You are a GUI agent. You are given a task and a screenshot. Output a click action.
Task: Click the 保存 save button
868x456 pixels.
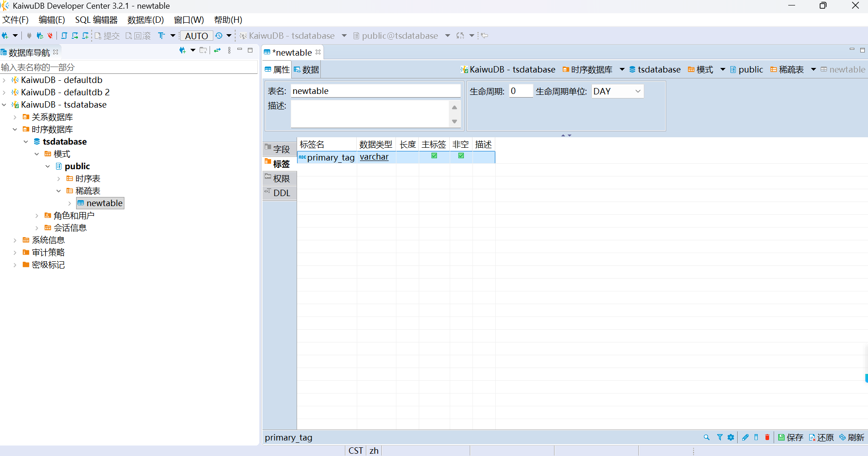791,437
